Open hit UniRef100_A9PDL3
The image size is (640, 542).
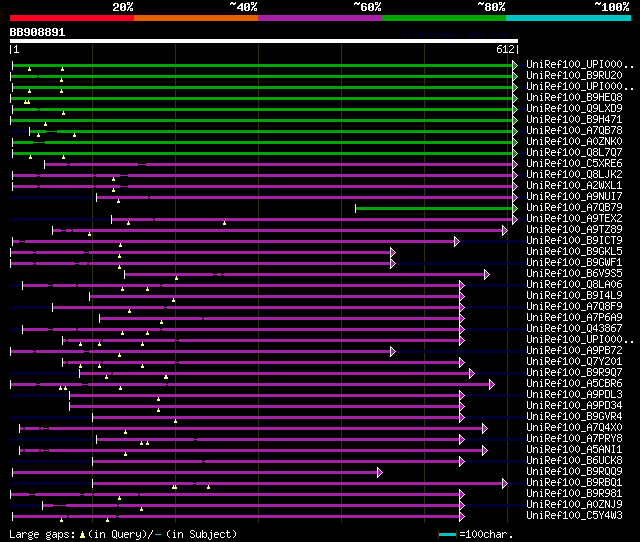click(574, 395)
